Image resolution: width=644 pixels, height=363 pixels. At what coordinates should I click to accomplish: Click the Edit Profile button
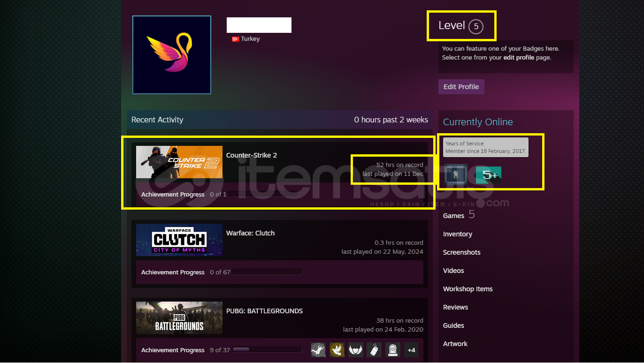[x=461, y=87]
